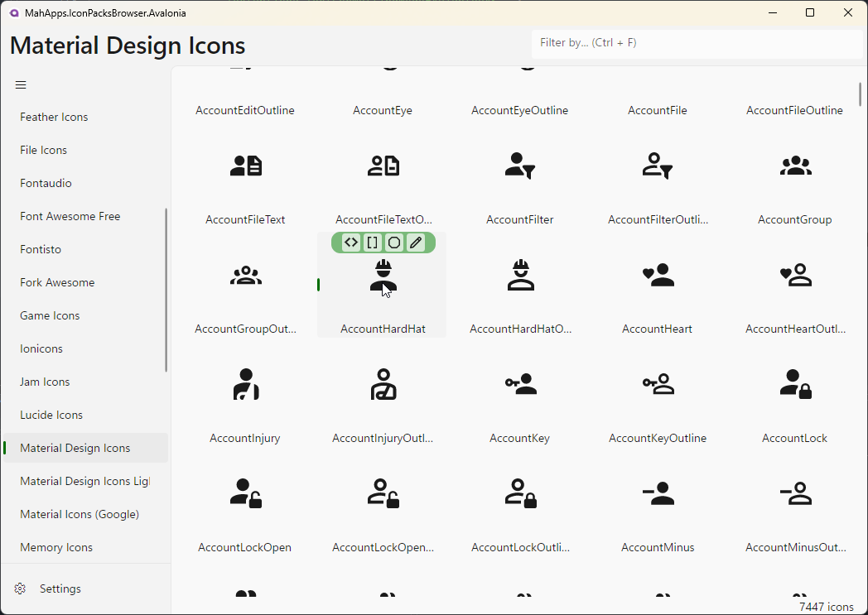Select the AccountGroupOutline icon
The image size is (868, 615).
point(246,276)
